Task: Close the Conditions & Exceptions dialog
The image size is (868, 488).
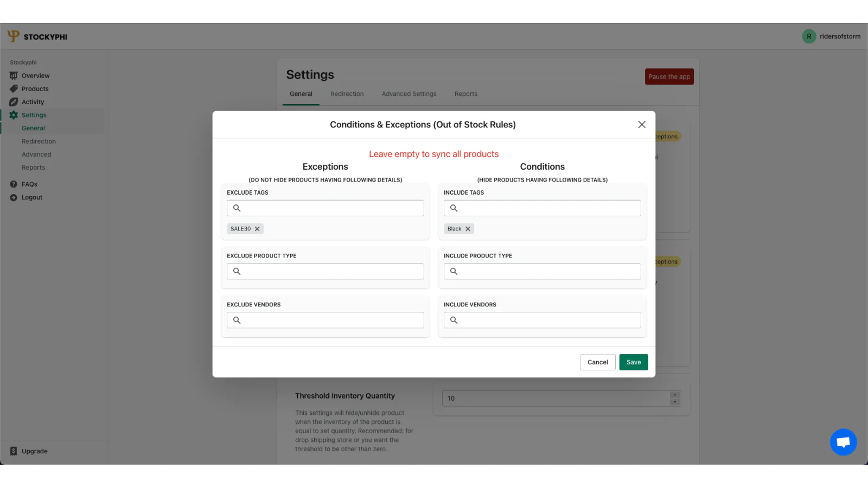Action: tap(642, 125)
